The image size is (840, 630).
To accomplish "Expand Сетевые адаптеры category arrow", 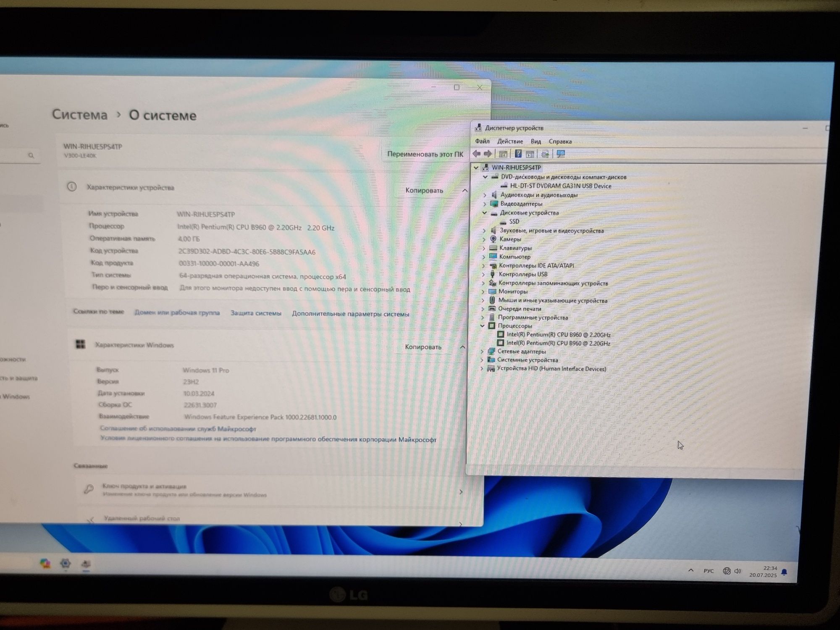I will click(x=482, y=352).
